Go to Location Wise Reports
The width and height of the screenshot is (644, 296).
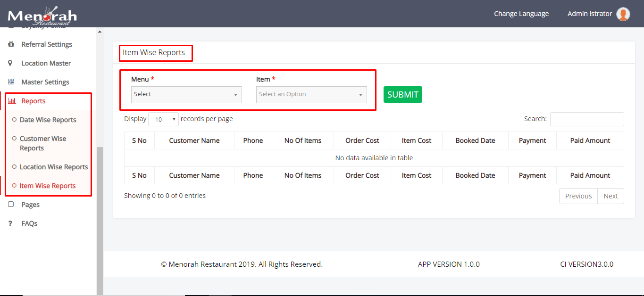pos(53,167)
